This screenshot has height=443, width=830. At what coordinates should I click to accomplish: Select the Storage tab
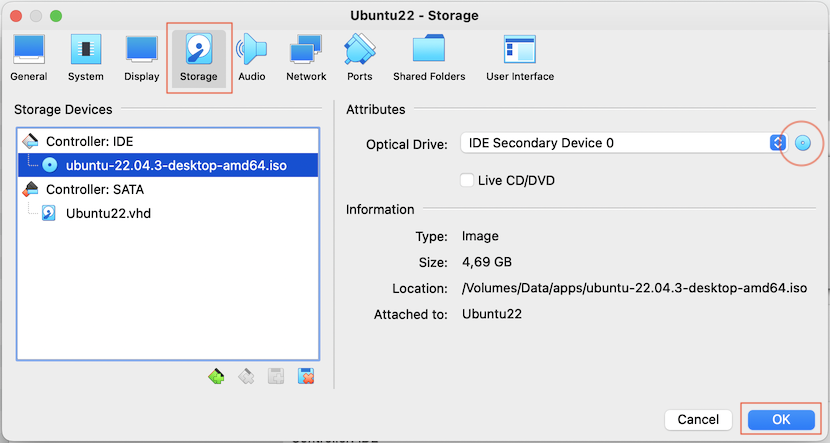(199, 58)
